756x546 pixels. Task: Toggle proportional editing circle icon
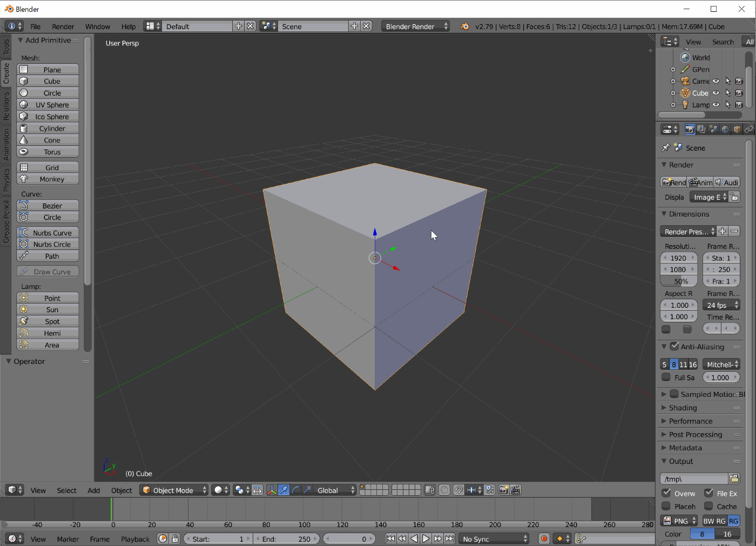pos(444,490)
